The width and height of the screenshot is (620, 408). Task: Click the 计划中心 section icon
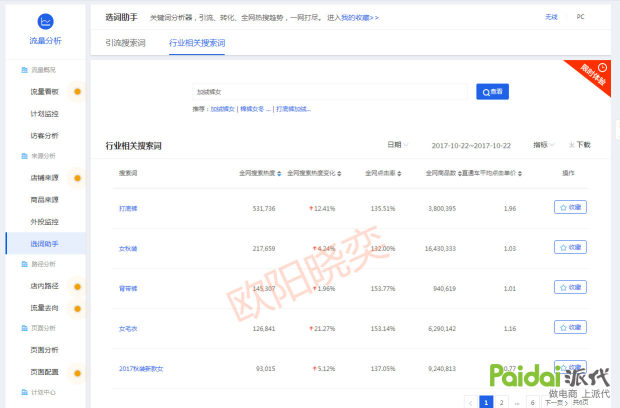click(x=24, y=392)
